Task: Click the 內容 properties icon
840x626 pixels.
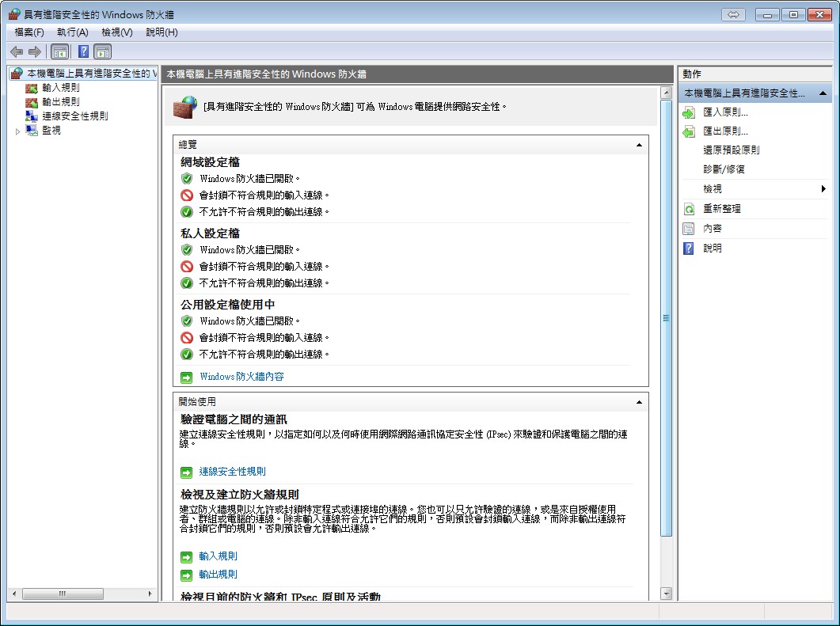Action: coord(689,229)
